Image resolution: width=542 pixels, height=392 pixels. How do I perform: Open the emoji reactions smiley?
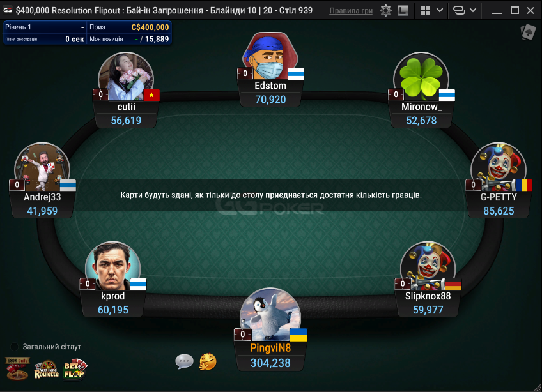click(208, 361)
